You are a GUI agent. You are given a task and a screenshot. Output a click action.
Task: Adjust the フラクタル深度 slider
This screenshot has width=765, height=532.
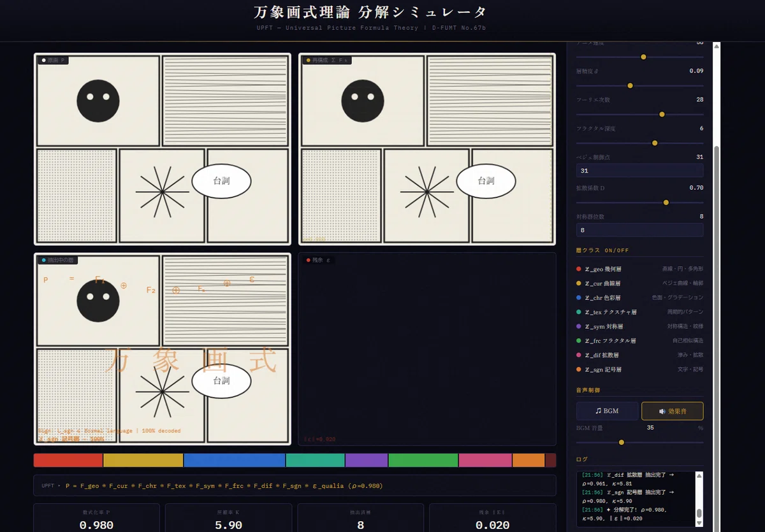click(x=639, y=143)
